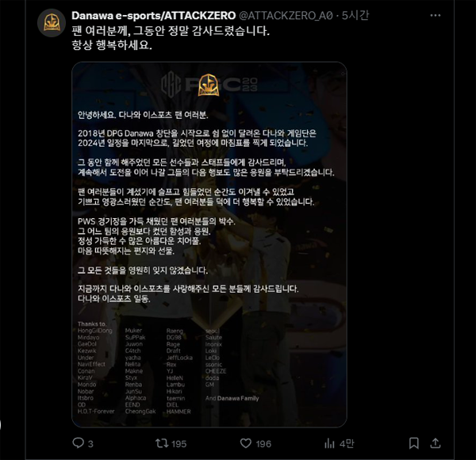Click the view count showing 4만
The image size is (476, 460).
point(347,444)
